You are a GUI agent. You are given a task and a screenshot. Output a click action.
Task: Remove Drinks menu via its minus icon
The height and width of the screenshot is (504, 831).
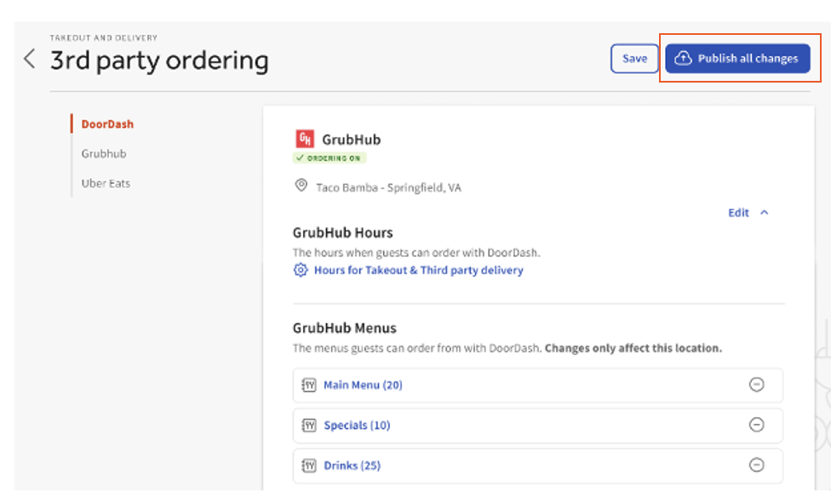point(757,466)
